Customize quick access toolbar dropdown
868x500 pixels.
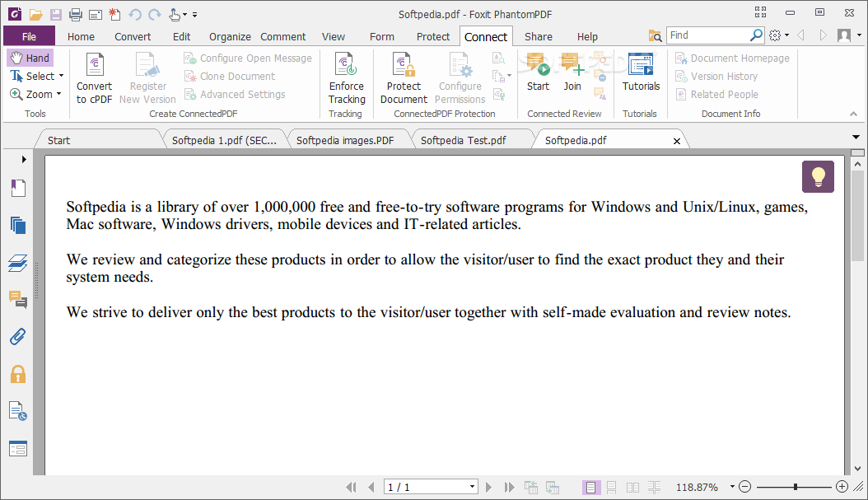194,15
